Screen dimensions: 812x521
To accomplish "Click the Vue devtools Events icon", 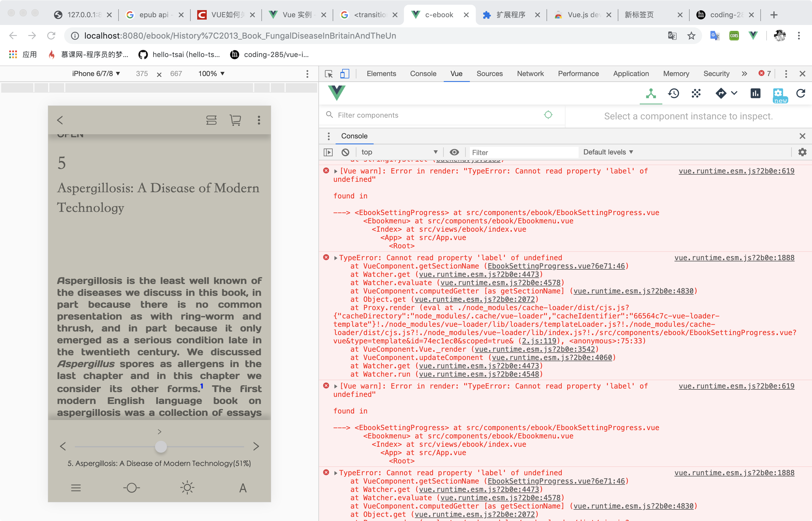I will tap(696, 93).
